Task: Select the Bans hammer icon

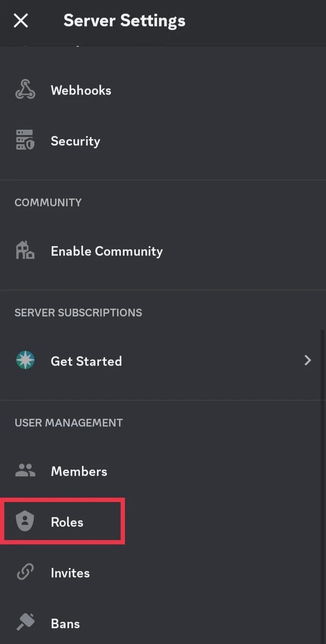Action: [25, 623]
